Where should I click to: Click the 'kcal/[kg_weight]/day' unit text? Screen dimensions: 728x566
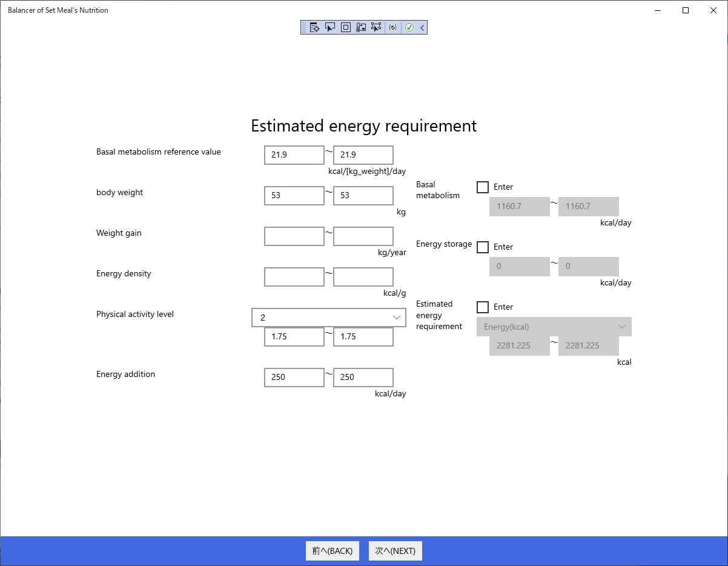tap(367, 171)
